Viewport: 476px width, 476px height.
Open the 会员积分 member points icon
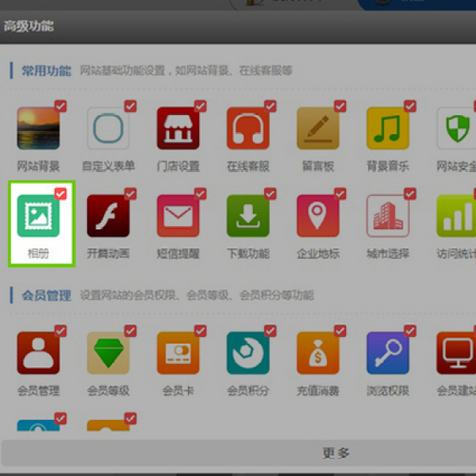coord(248,353)
